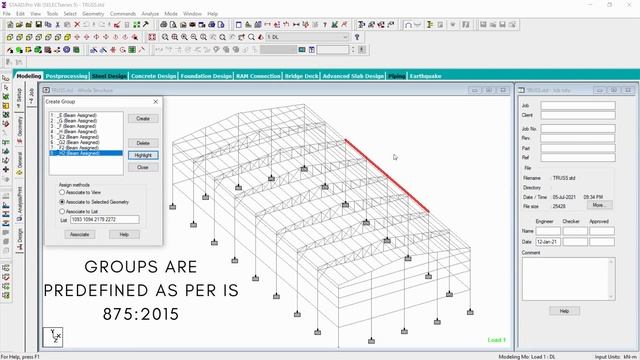The width and height of the screenshot is (640, 360).
Task: Click the Zoom In magnifier icon
Action: pos(184,37)
